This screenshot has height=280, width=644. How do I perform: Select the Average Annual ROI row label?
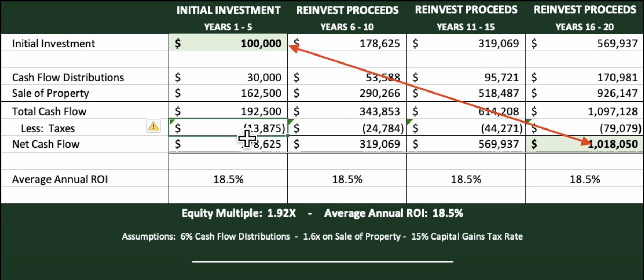point(60,179)
